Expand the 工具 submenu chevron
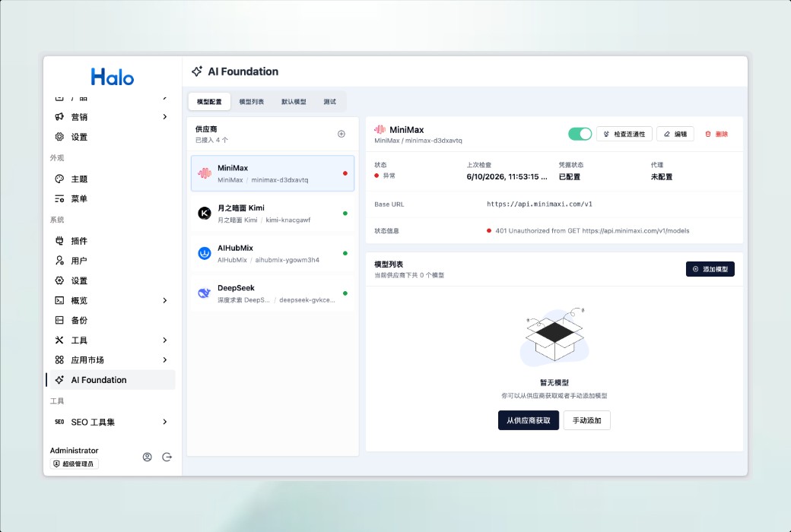The height and width of the screenshot is (532, 791). (165, 340)
